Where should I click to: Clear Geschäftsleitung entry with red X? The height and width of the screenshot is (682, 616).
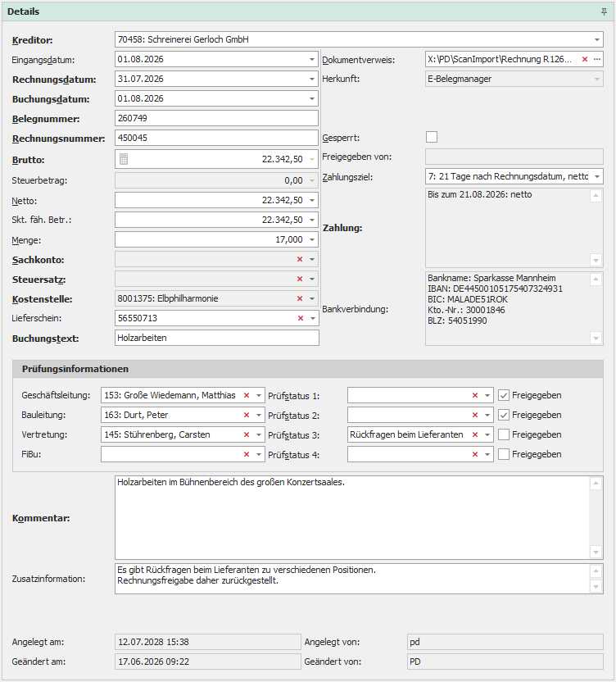coord(247,395)
